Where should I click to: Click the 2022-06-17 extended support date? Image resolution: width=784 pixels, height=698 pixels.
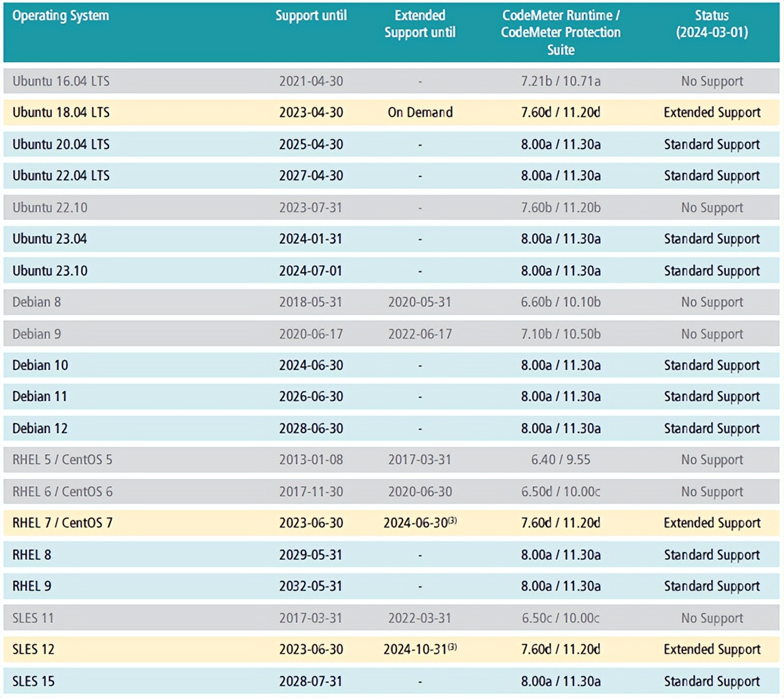[x=420, y=334]
